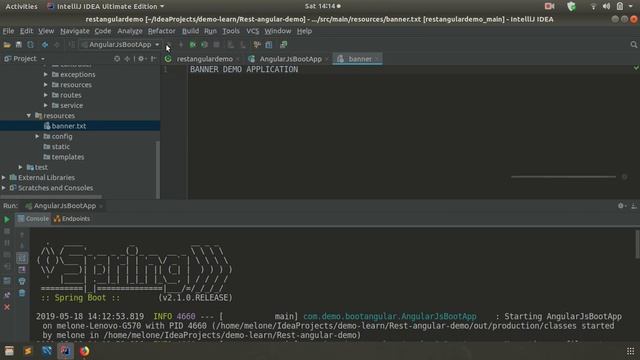Expand Scratches and Consoles node
Viewport: 640px width, 360px height.
[4, 188]
